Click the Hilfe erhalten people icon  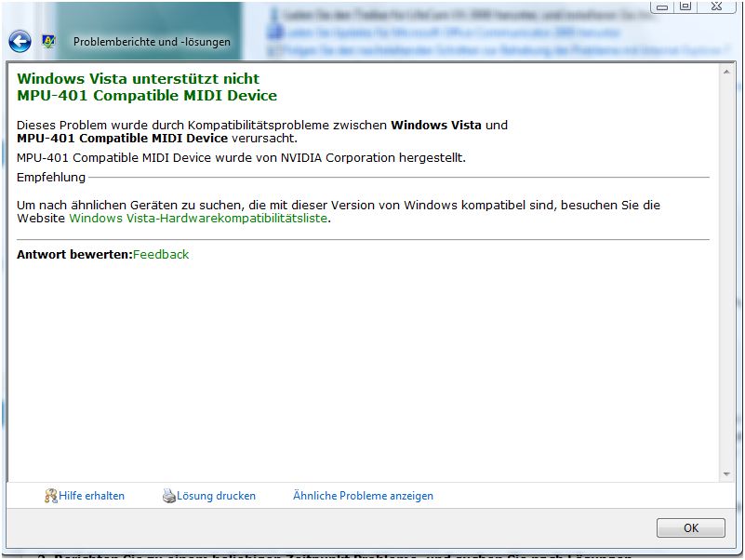pos(51,496)
